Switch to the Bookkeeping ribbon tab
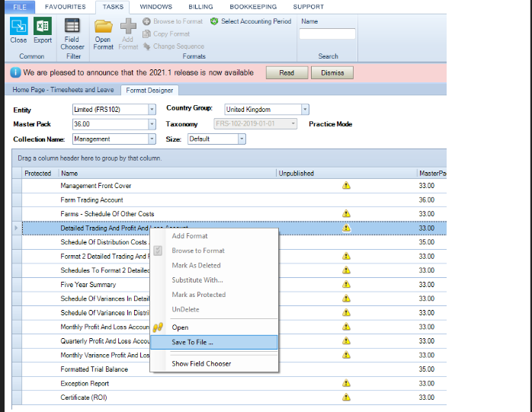Viewport: 532px width, 412px height. (252, 6)
